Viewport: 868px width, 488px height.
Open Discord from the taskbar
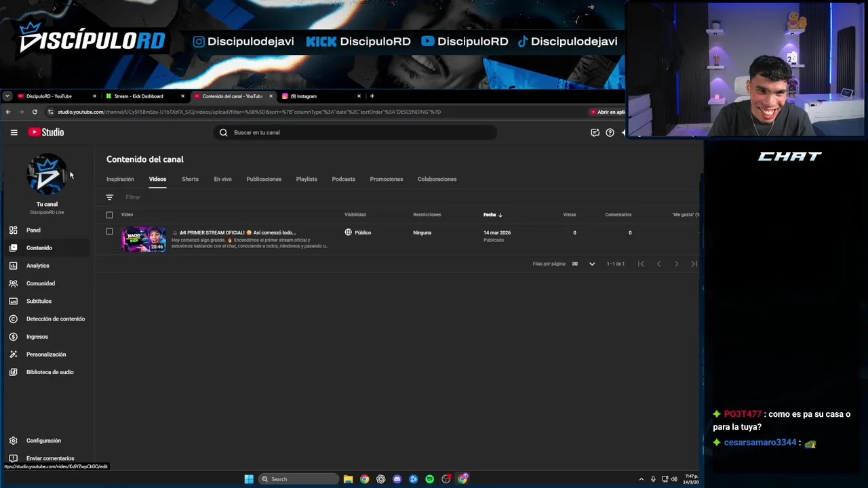click(397, 479)
